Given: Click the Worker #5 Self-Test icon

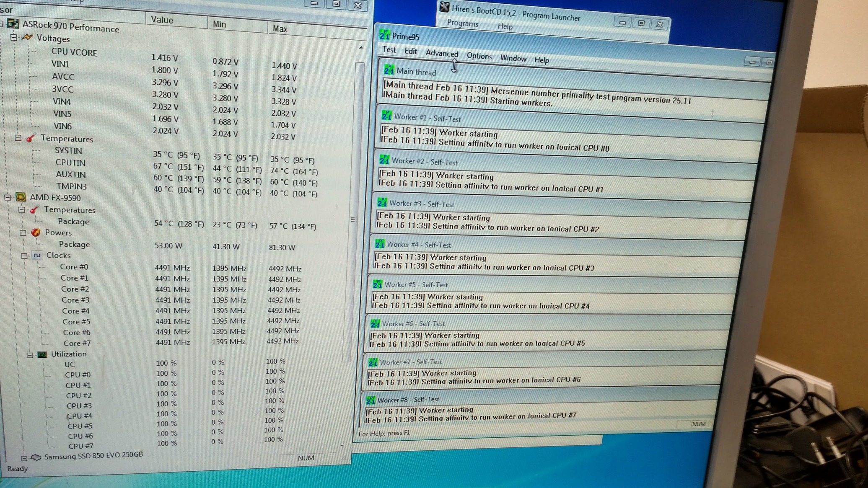Looking at the screenshot, I should point(377,284).
